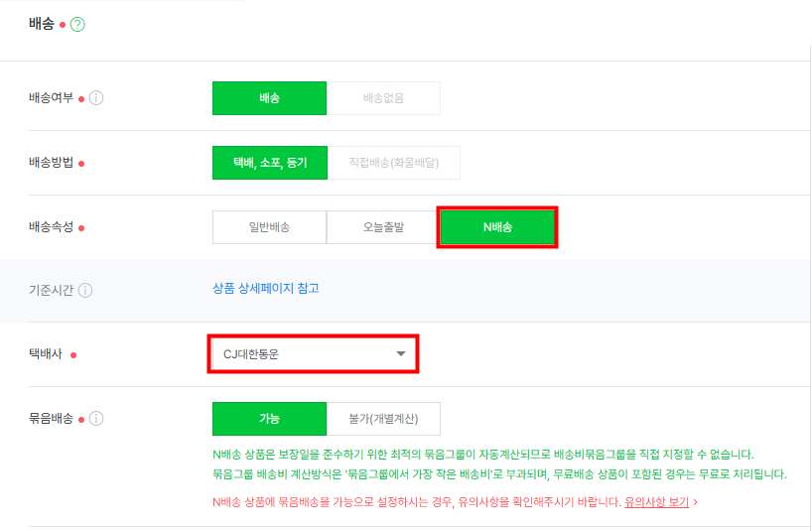Choose the 오늘출발 delivery attribute
812x531 pixels.
tap(383, 227)
